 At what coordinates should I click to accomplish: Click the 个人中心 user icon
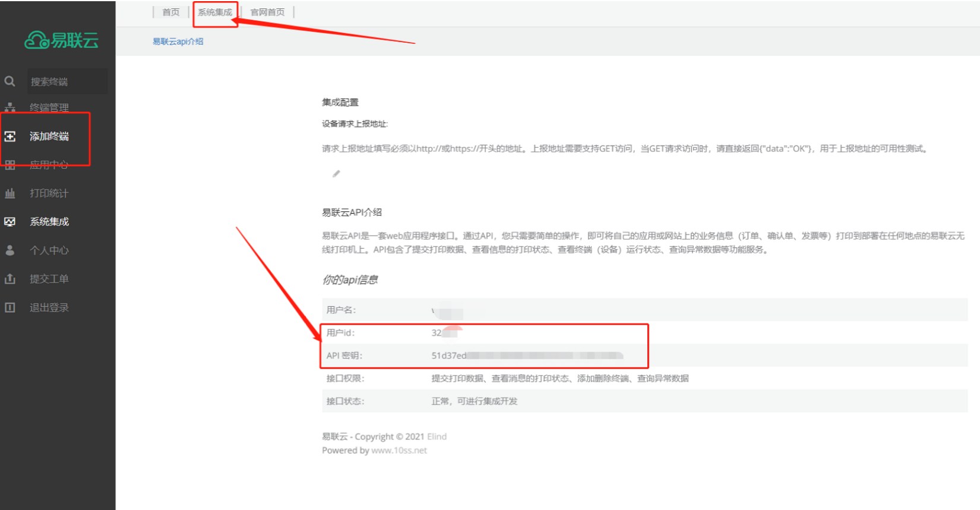(10, 251)
